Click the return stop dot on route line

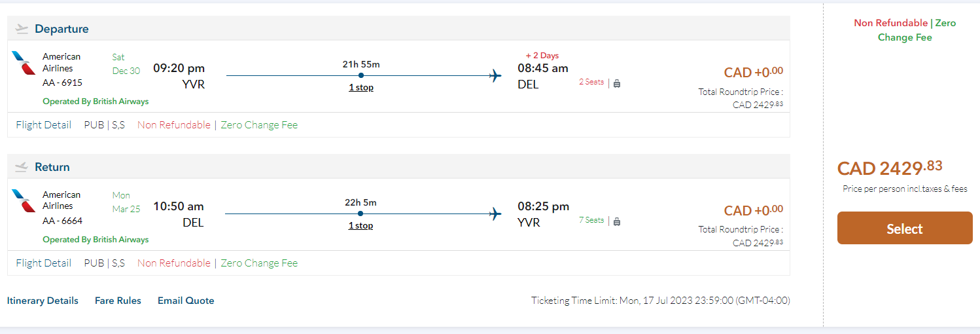(360, 213)
